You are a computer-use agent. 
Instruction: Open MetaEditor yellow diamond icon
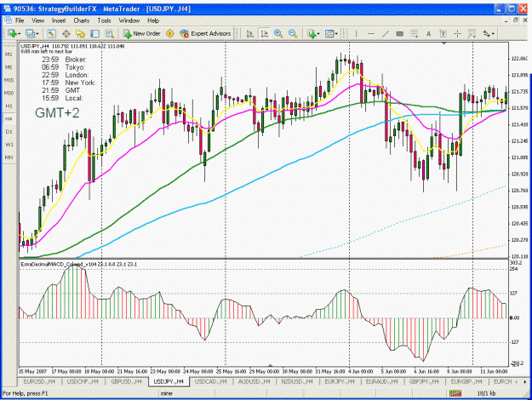(x=169, y=33)
